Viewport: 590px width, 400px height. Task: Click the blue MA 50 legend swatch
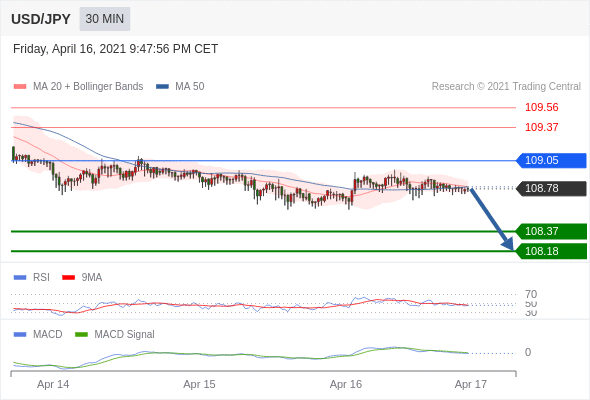pyautogui.click(x=162, y=87)
